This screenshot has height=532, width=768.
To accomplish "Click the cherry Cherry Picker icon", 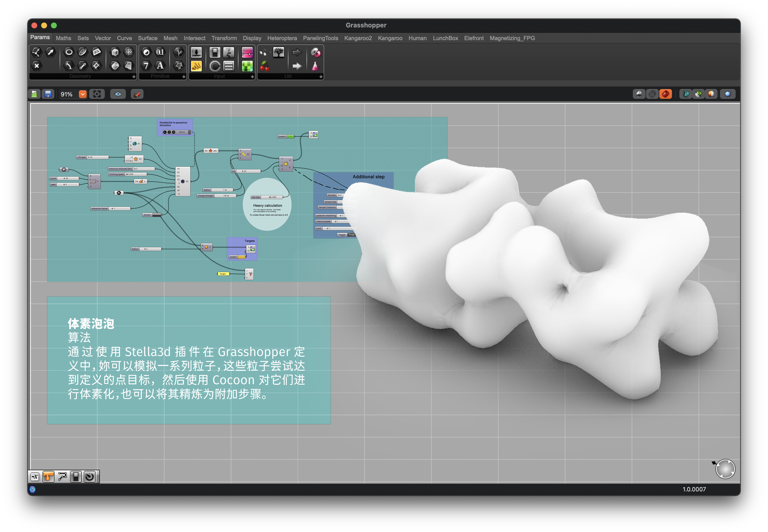I will coord(264,66).
